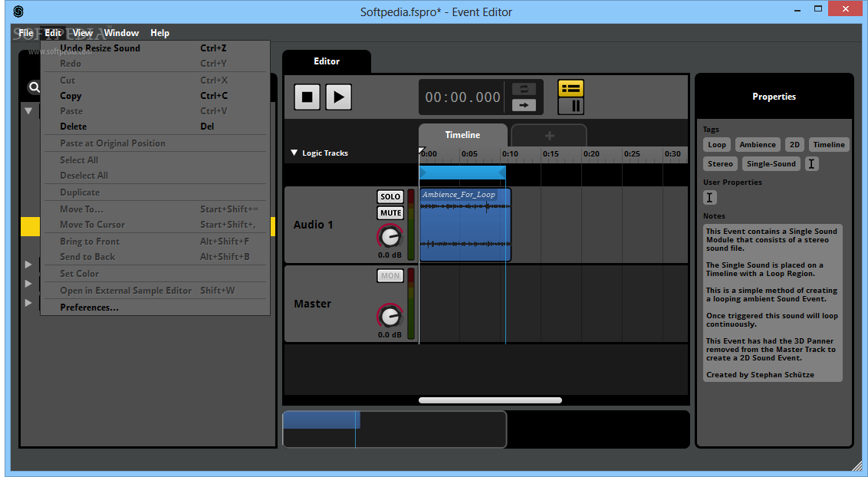868x477 pixels.
Task: Click the blue loop region bar
Action: pos(463,173)
